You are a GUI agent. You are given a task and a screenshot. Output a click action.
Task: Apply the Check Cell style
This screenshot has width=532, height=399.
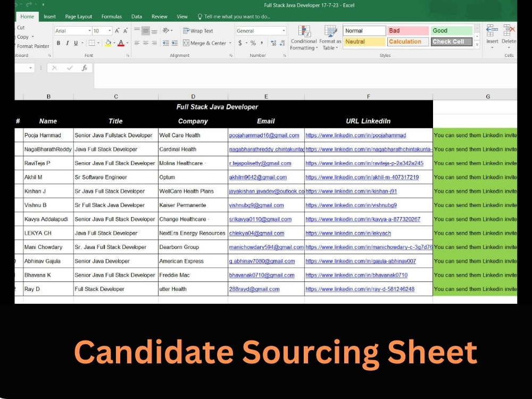452,41
